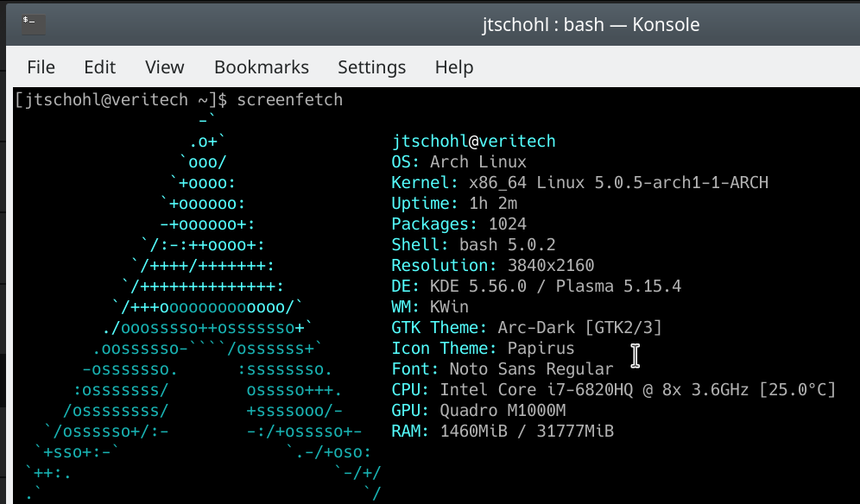Click the 'GTK Theme: Arc-Dark [GTK2/3]' line

(x=527, y=328)
